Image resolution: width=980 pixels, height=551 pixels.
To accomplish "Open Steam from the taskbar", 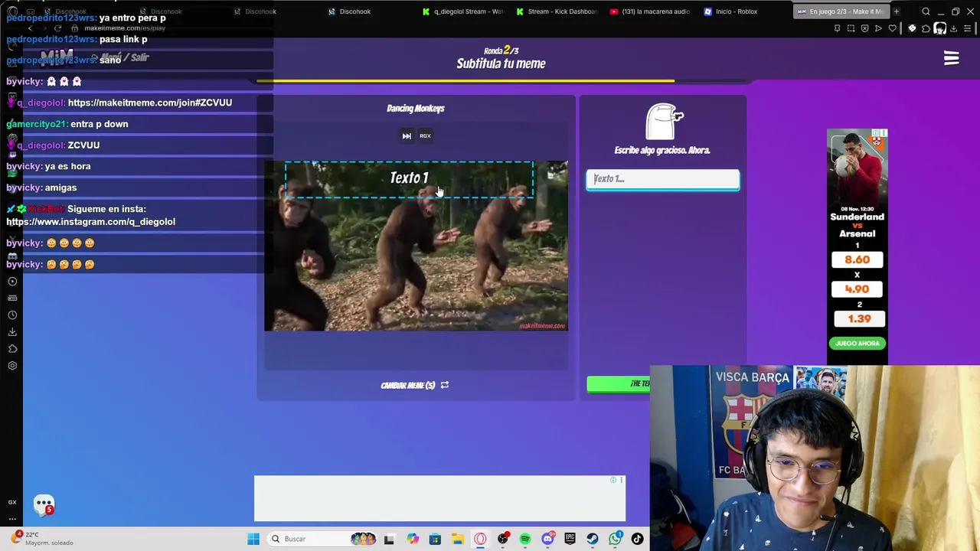I will pos(593,539).
